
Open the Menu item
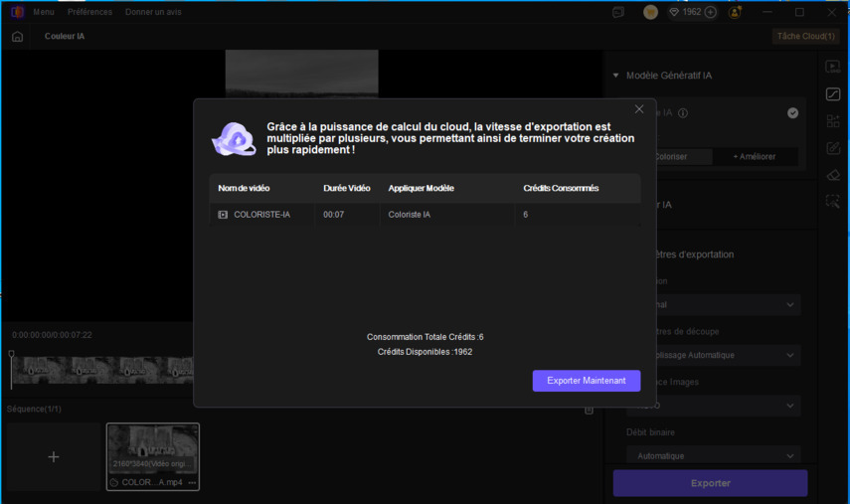point(44,12)
